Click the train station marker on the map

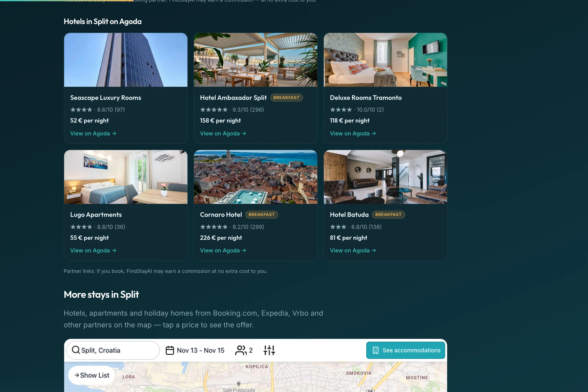(x=239, y=384)
